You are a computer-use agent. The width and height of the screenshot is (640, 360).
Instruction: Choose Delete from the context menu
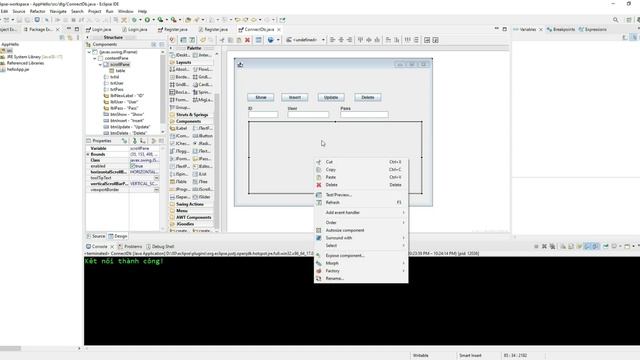tap(361, 185)
